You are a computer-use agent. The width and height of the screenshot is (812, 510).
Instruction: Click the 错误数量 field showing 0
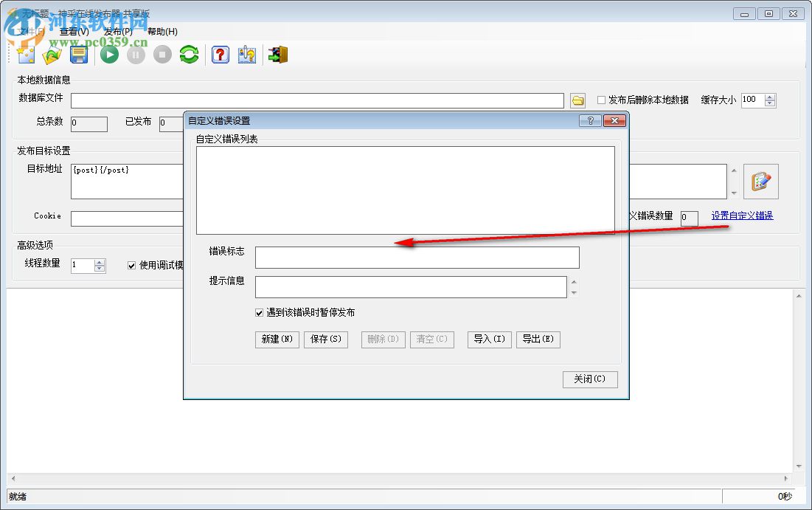point(690,218)
